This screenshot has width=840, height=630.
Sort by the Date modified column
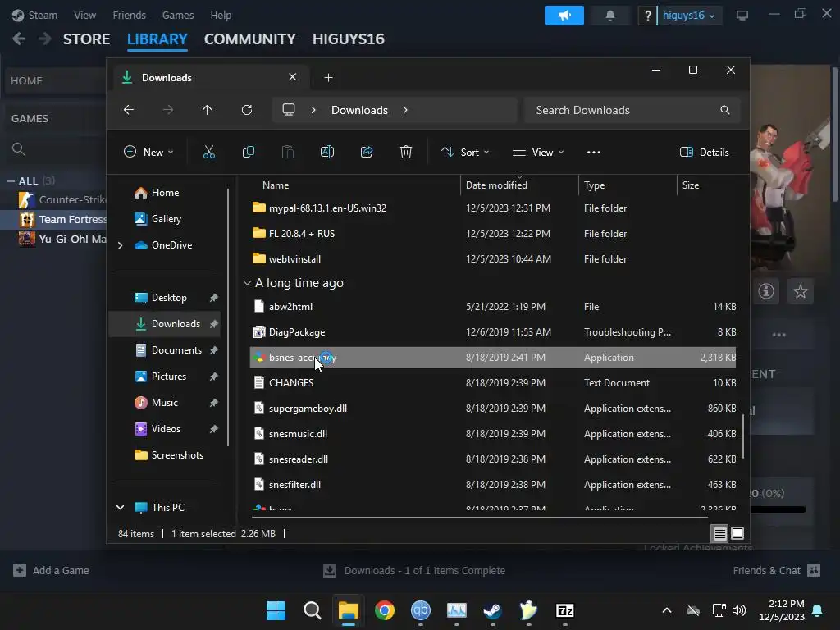[x=519, y=185]
